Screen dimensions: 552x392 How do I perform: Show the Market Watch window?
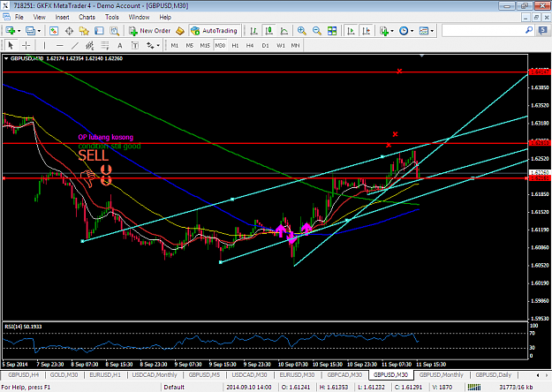(x=54, y=31)
